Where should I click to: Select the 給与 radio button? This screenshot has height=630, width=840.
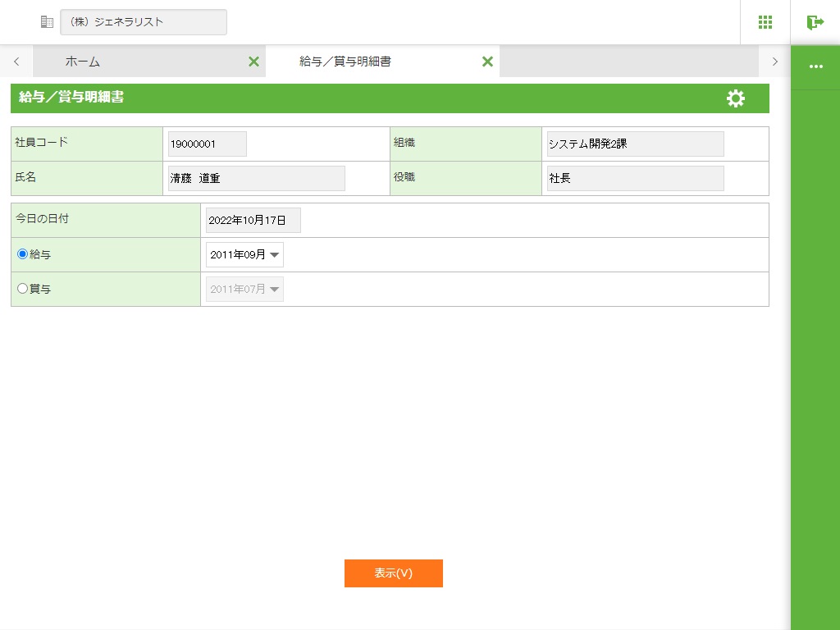pyautogui.click(x=23, y=254)
